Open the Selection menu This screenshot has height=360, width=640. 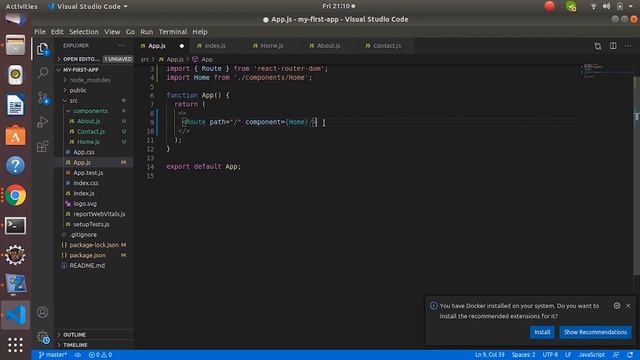[84, 32]
